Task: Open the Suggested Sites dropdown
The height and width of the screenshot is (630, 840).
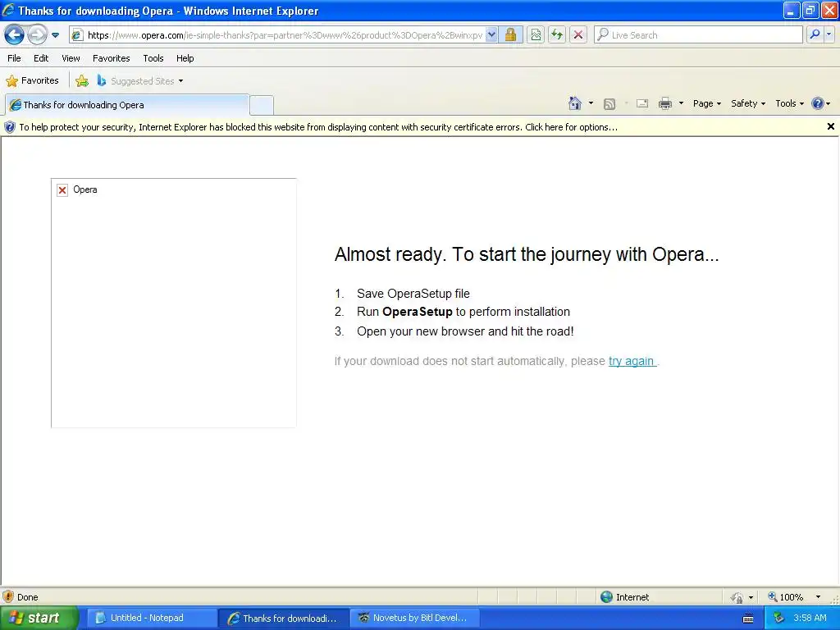Action: 140,81
